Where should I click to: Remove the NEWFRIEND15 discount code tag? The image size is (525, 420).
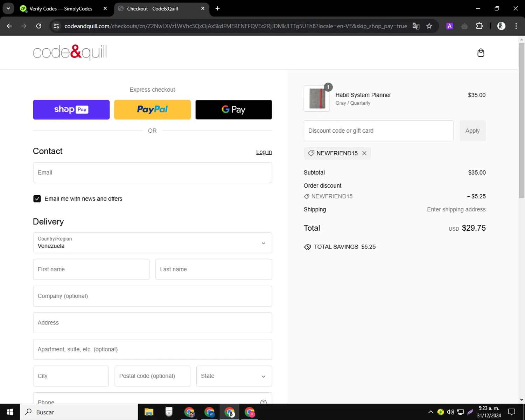pos(364,153)
